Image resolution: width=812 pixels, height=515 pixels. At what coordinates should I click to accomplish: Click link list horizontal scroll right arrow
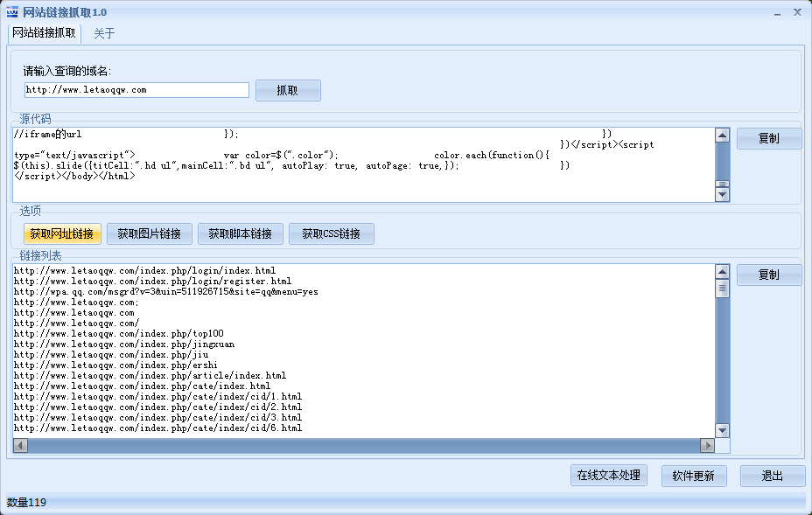707,445
